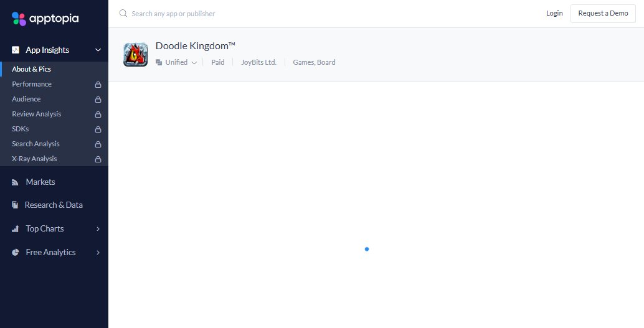This screenshot has height=328, width=644.
Task: Click the lock icon beside Search Analysis
Action: click(98, 144)
